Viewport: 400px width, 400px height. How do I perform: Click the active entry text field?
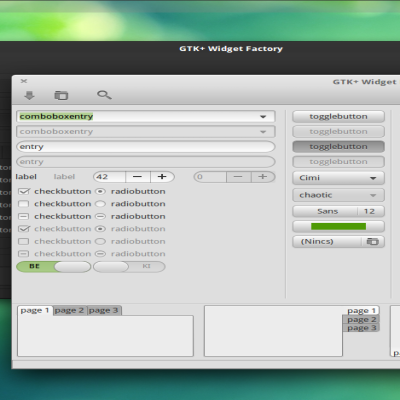click(146, 147)
